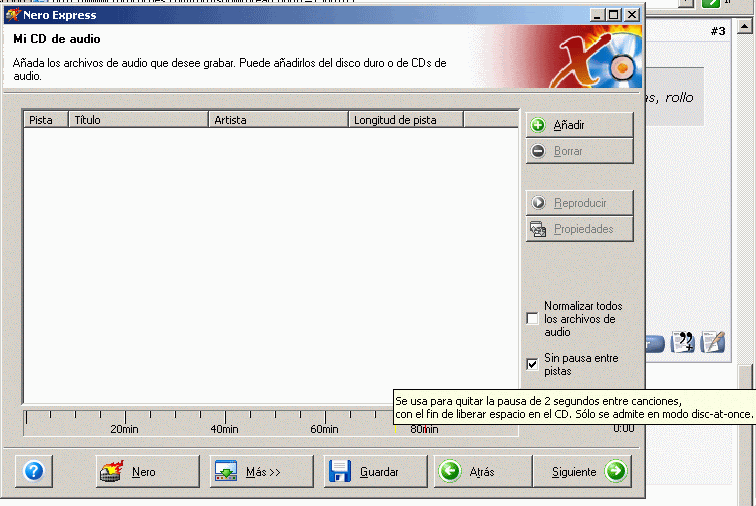This screenshot has height=506, width=756.
Task: Click the 60min mark on the capacity ruler
Action: (324, 429)
